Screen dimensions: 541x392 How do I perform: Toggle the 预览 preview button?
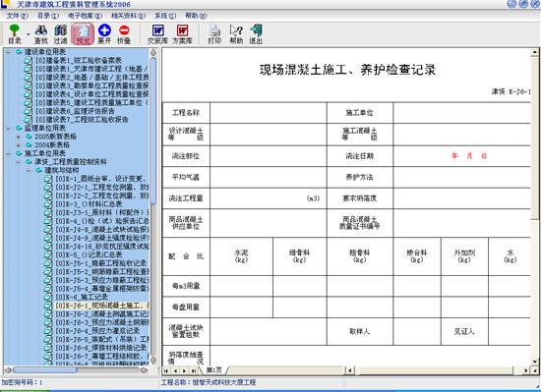tap(83, 34)
